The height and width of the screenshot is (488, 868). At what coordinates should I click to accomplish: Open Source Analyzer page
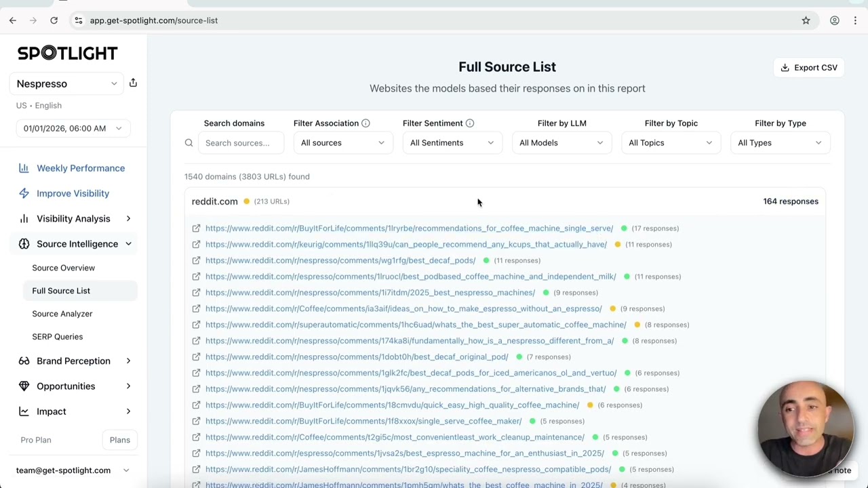click(62, 314)
